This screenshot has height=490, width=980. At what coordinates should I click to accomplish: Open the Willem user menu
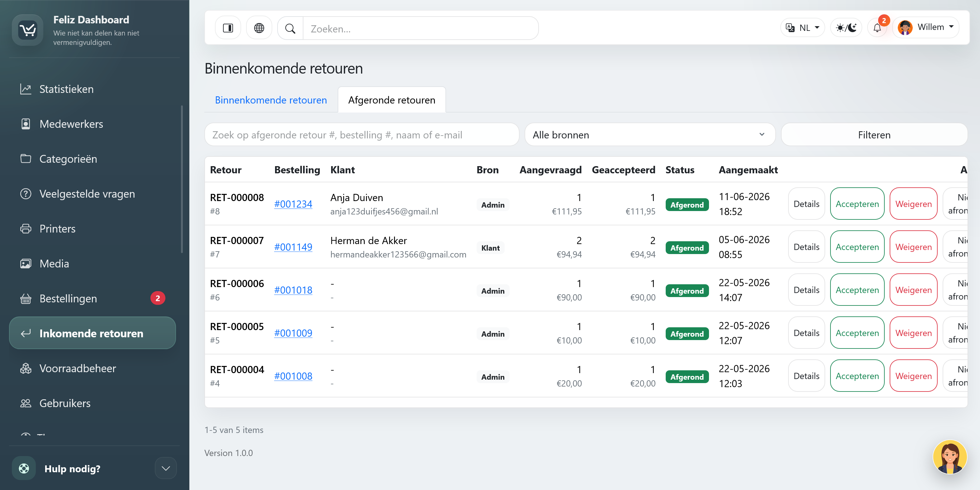tap(925, 27)
